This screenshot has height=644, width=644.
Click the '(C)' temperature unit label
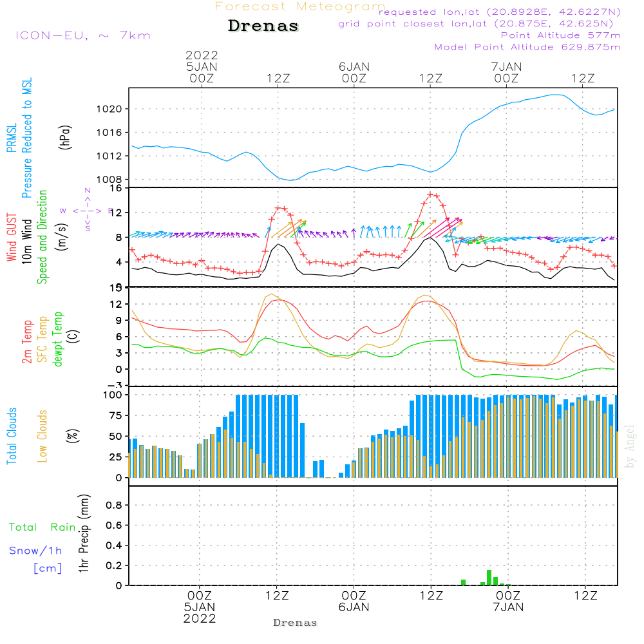(x=73, y=337)
